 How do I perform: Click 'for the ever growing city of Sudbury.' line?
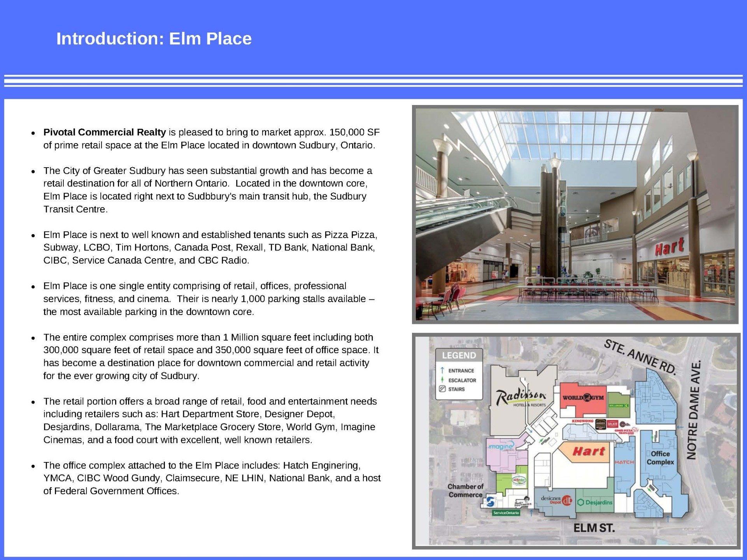(x=121, y=376)
